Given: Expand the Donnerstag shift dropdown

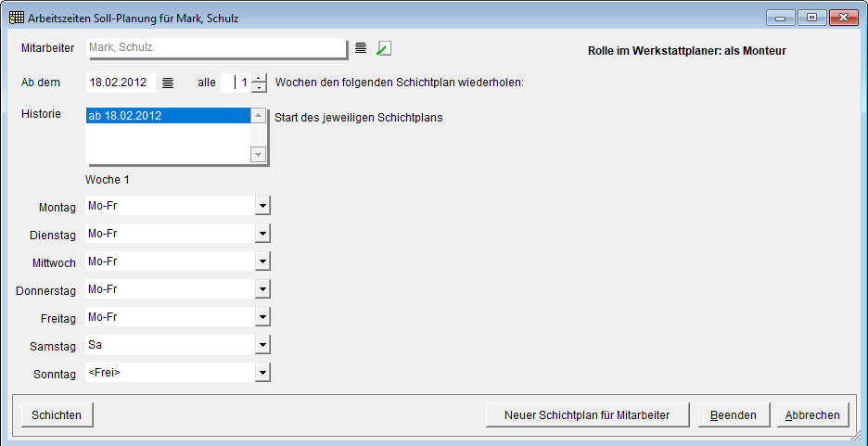Looking at the screenshot, I should [263, 289].
